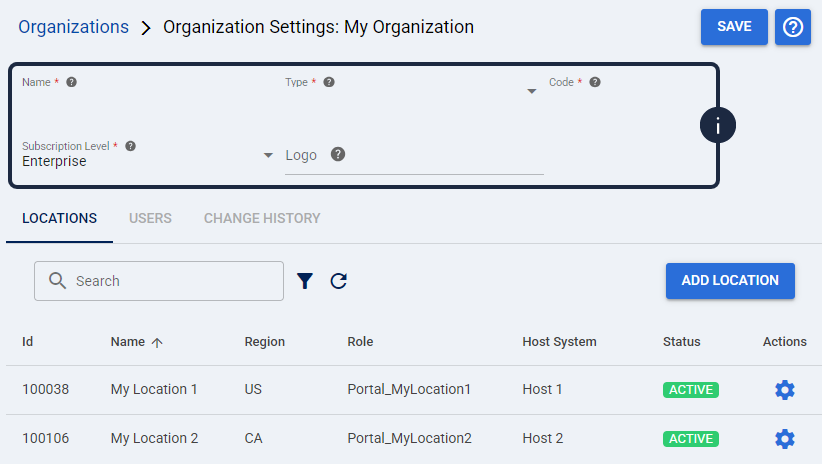Click the help icon next to Name field
The height and width of the screenshot is (464, 822).
click(x=71, y=82)
